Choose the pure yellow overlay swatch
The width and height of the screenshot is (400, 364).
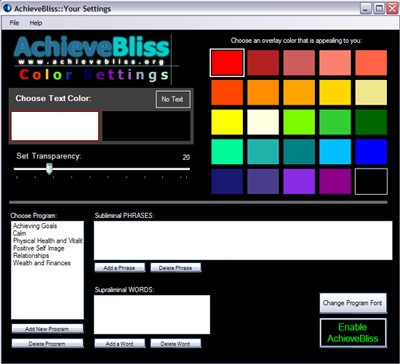click(227, 122)
